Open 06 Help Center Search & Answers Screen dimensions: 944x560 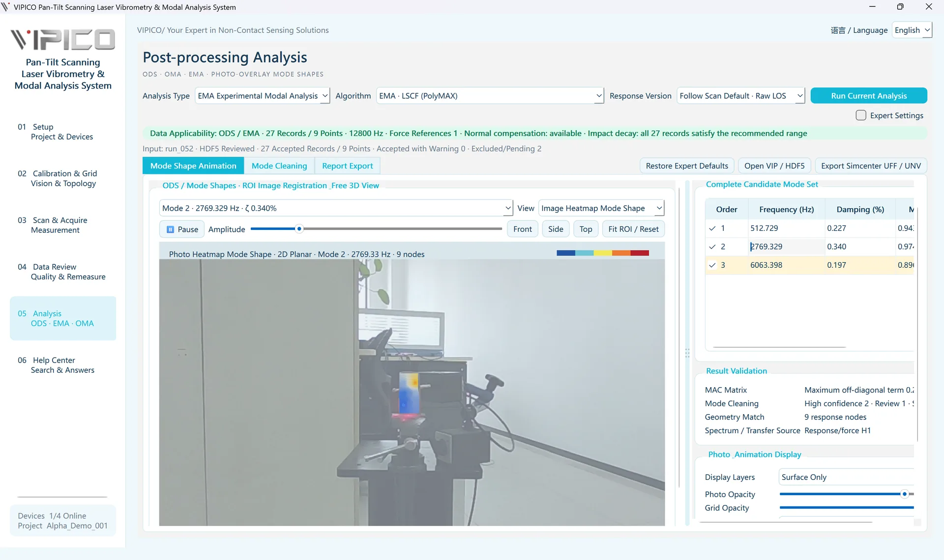63,365
